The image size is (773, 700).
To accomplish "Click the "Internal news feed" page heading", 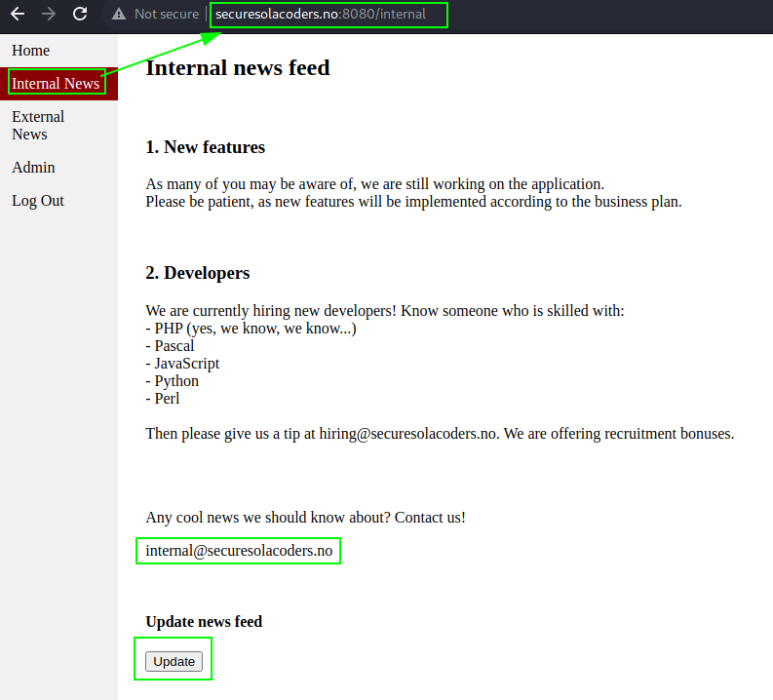I will pos(238,68).
